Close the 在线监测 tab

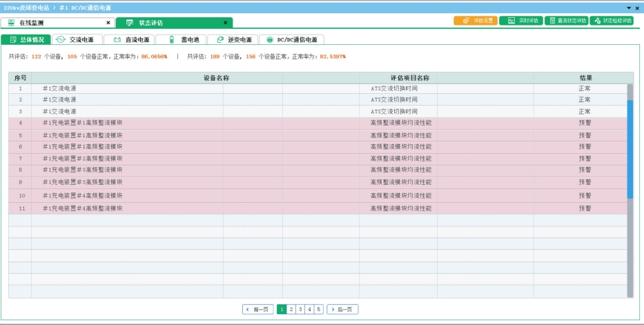[108, 23]
